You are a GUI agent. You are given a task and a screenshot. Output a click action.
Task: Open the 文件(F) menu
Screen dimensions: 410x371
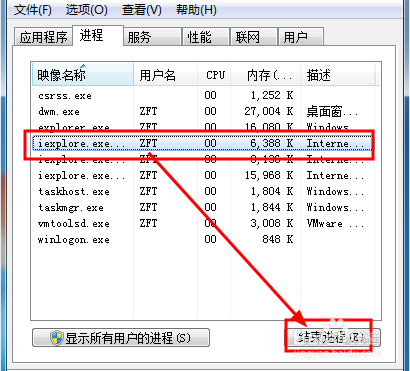pos(33,10)
